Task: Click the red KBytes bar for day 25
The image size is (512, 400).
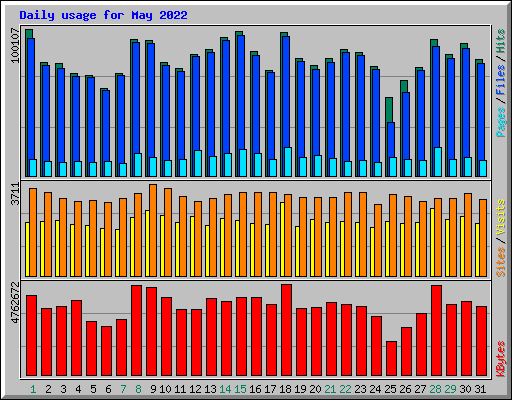Action: [x=391, y=358]
